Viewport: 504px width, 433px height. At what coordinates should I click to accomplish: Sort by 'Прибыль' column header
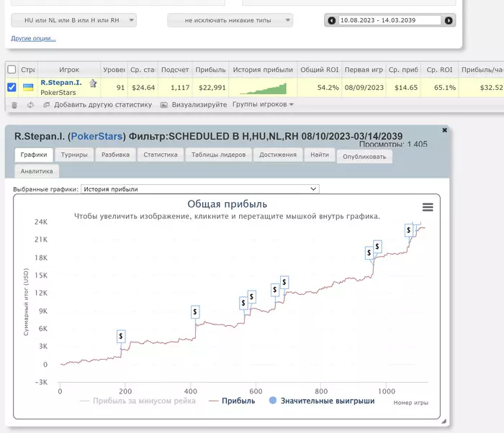point(210,70)
